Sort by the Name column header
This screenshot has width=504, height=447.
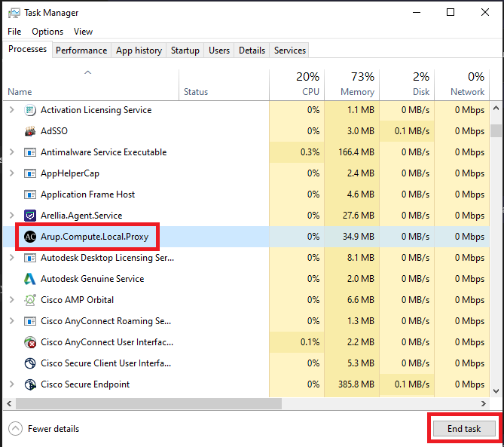click(x=91, y=84)
